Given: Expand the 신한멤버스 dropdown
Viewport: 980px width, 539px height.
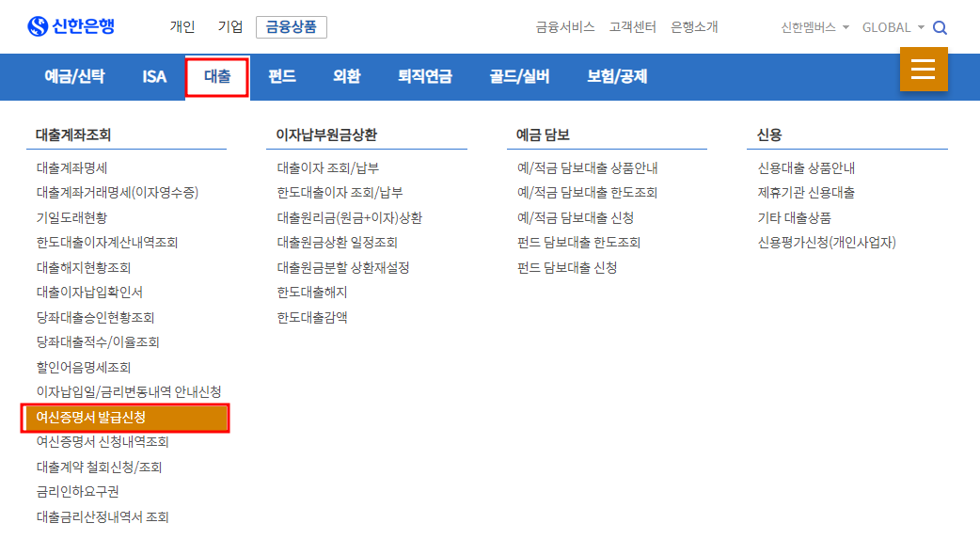Looking at the screenshot, I should [814, 27].
